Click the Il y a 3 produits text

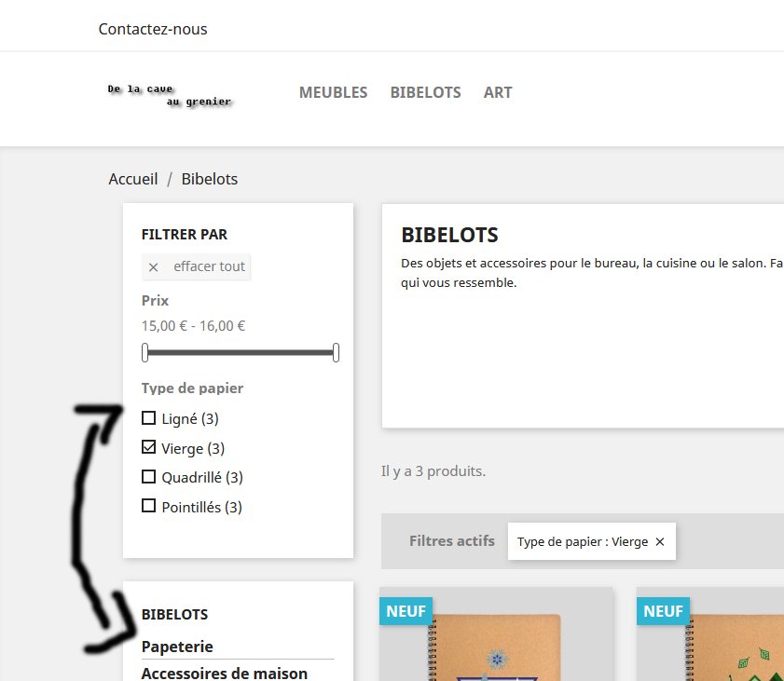click(433, 471)
